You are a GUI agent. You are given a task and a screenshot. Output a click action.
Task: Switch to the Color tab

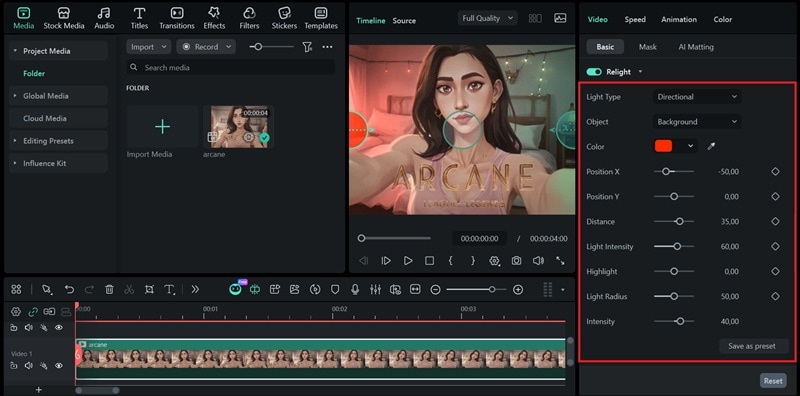(x=722, y=19)
